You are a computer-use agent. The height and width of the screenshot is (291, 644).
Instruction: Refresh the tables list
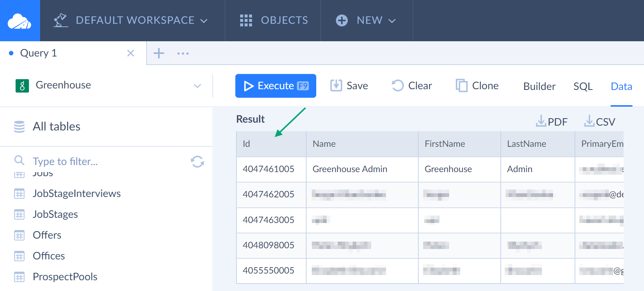[x=197, y=162]
